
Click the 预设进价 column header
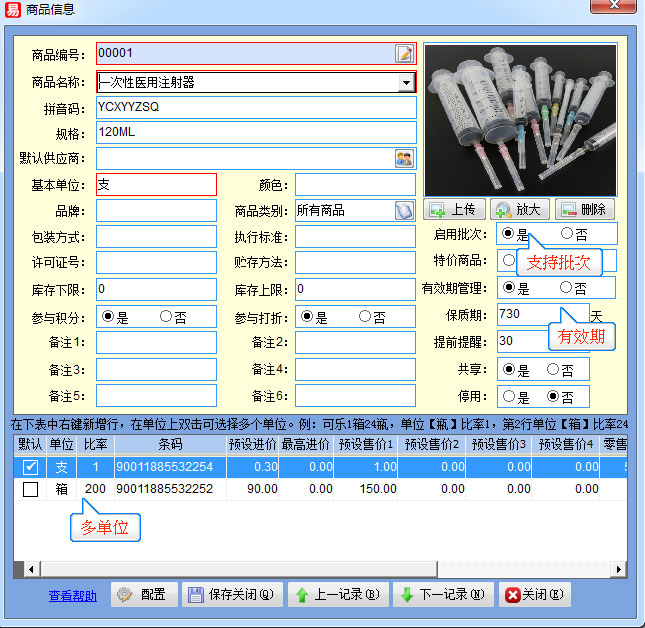pyautogui.click(x=252, y=444)
